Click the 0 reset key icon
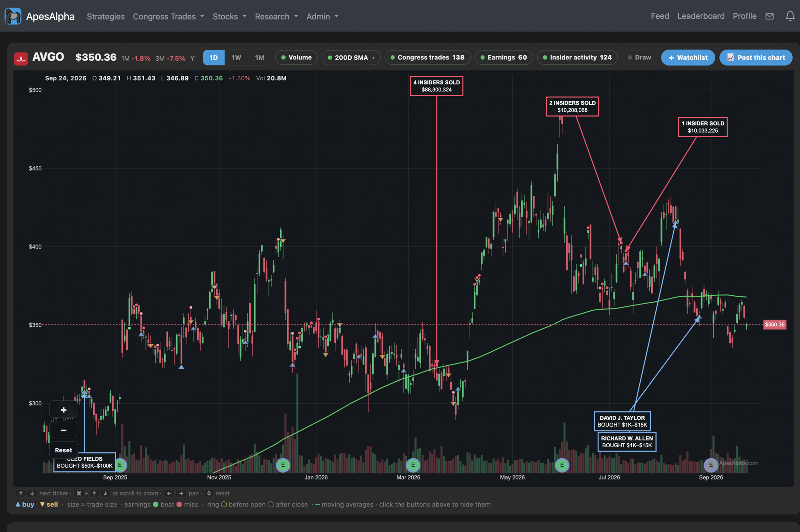 [209, 493]
